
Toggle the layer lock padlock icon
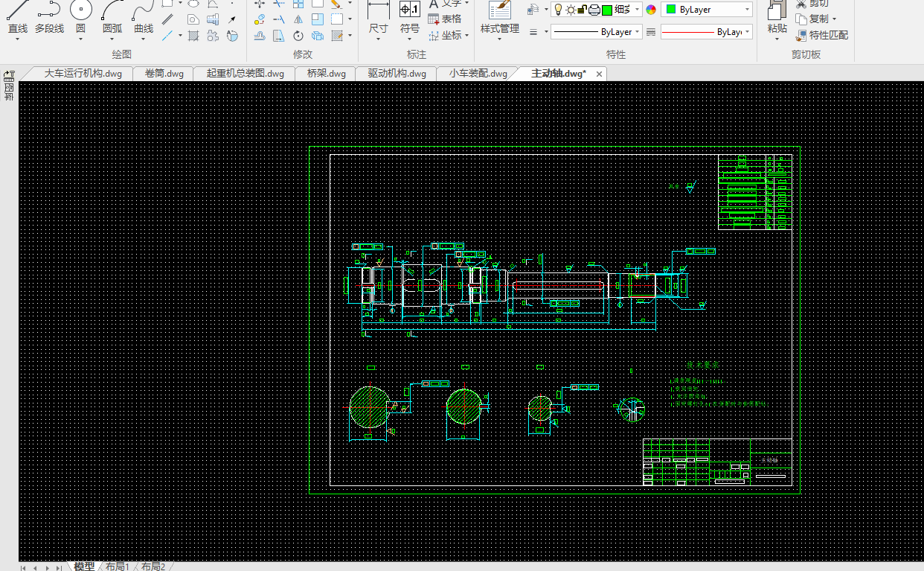(583, 10)
